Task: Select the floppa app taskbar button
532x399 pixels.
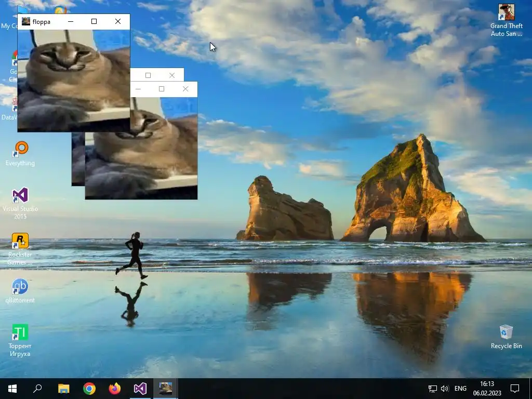Action: tap(166, 389)
